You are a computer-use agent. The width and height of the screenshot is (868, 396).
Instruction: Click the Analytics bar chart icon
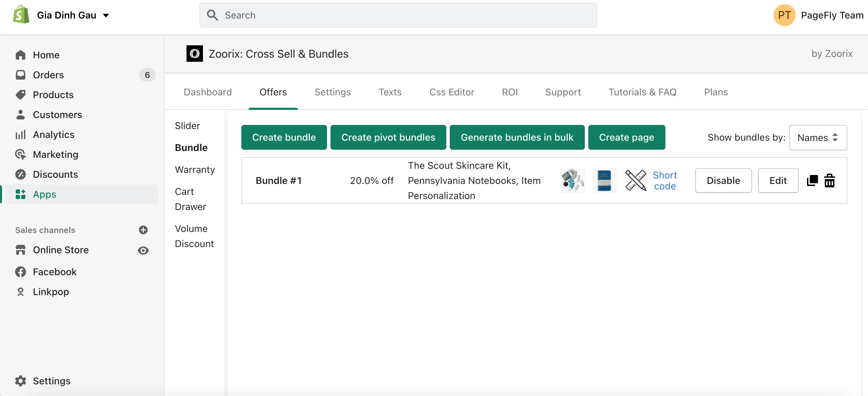click(x=21, y=135)
